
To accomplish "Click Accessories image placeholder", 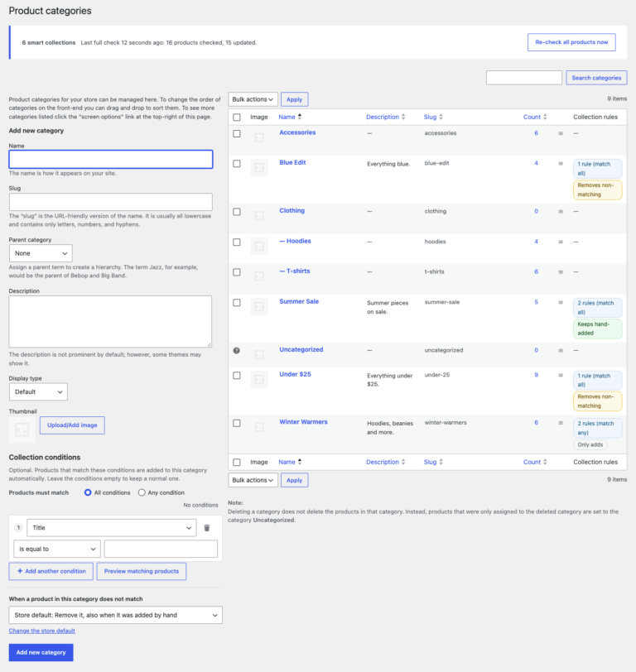I will [x=259, y=137].
